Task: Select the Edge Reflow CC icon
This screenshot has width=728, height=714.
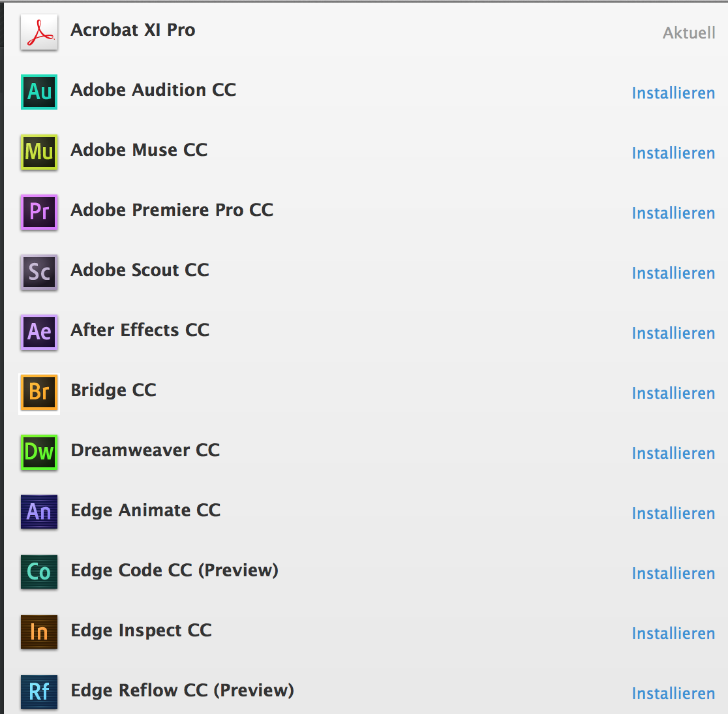Action: coord(38,692)
